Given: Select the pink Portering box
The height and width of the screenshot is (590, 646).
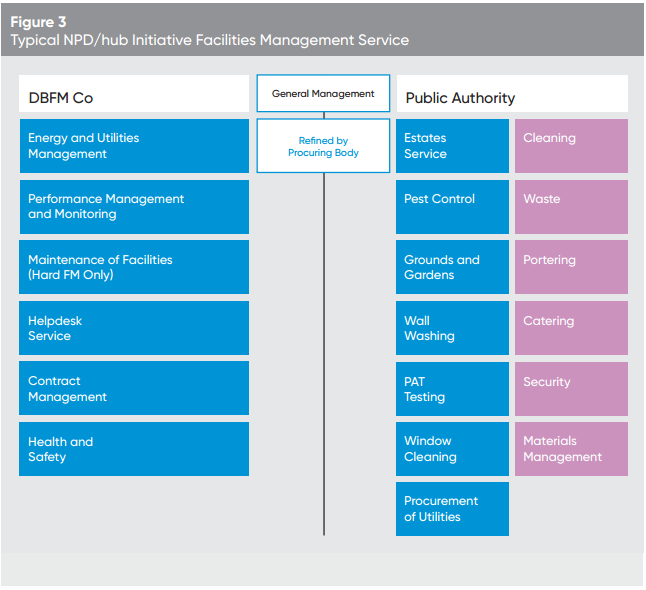Looking at the screenshot, I should tap(571, 267).
